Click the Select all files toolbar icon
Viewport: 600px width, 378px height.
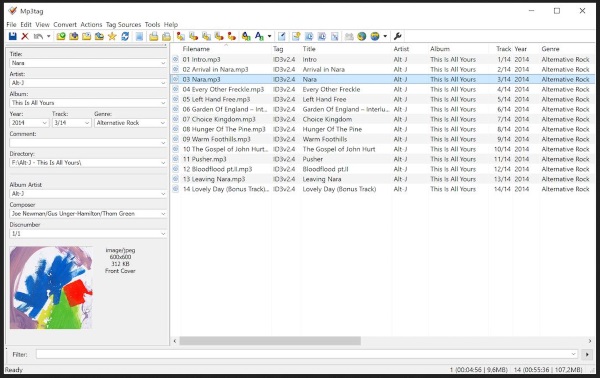[x=139, y=36]
